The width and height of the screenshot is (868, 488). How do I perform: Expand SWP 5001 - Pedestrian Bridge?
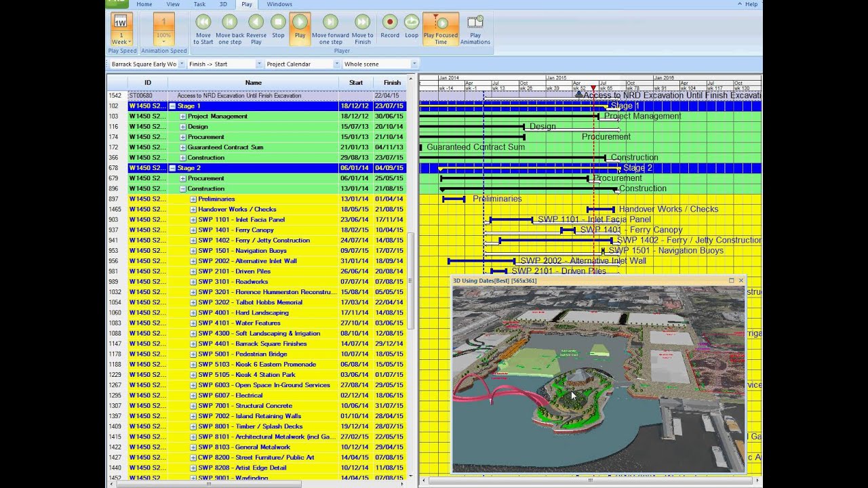point(193,354)
